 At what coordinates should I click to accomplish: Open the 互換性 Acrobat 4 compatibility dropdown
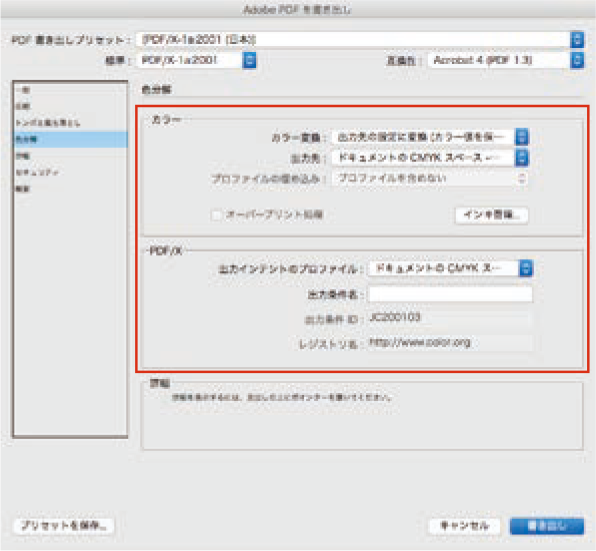(x=506, y=60)
